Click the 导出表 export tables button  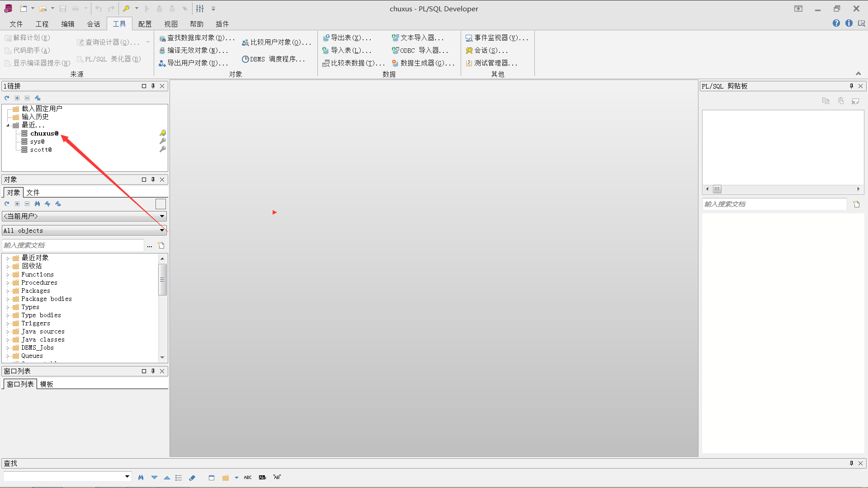(347, 38)
